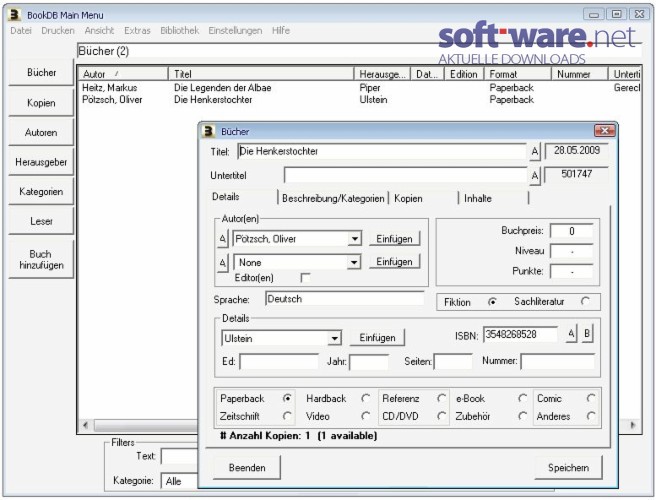The width and height of the screenshot is (656, 500).
Task: Open first author dropdown showing Pötzsch, Oliver
Action: click(354, 239)
